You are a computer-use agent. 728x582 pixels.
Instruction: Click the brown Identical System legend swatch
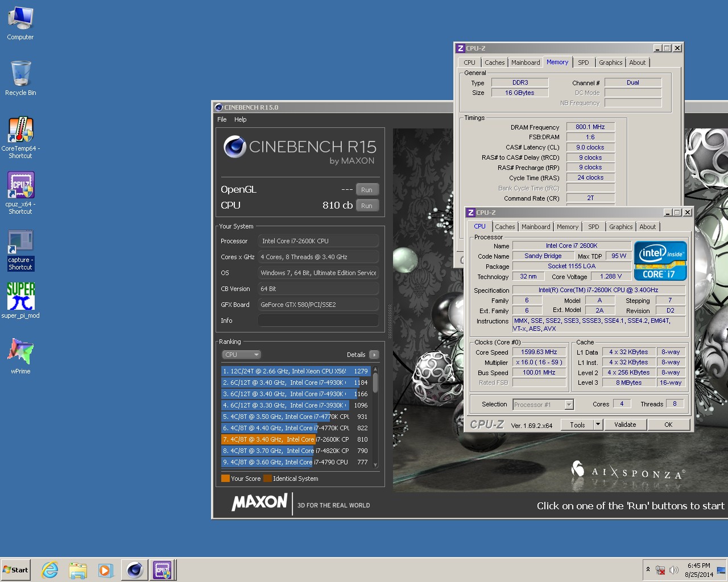(267, 478)
